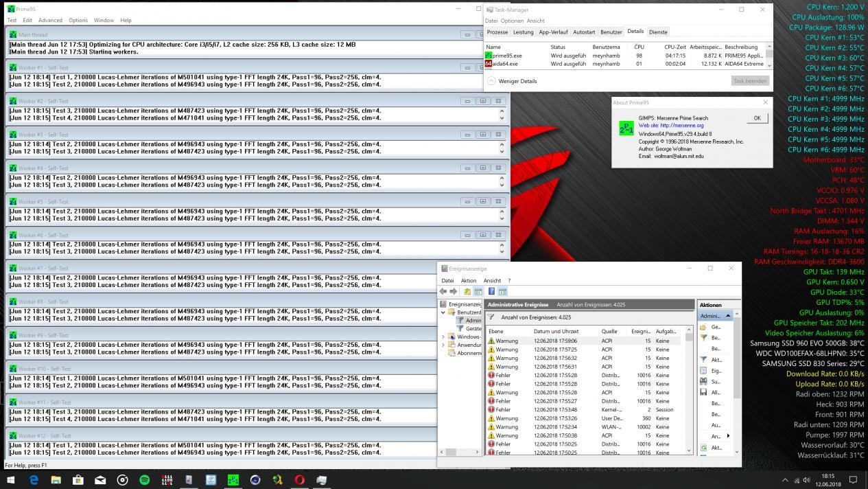Collapse the Benutzerdefinierte Ansichten tree node
The image size is (868, 489).
(443, 312)
